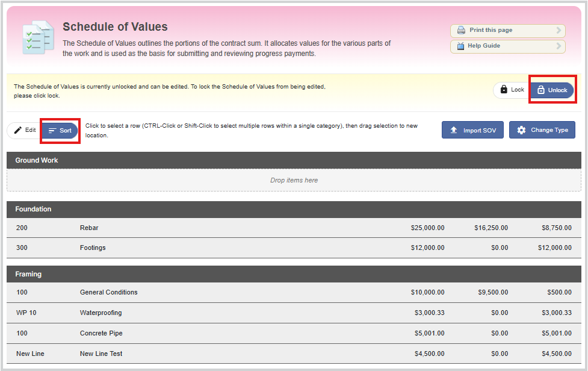The width and height of the screenshot is (588, 371).
Task: Click the upload arrow icon on Import SOV
Action: pos(454,130)
